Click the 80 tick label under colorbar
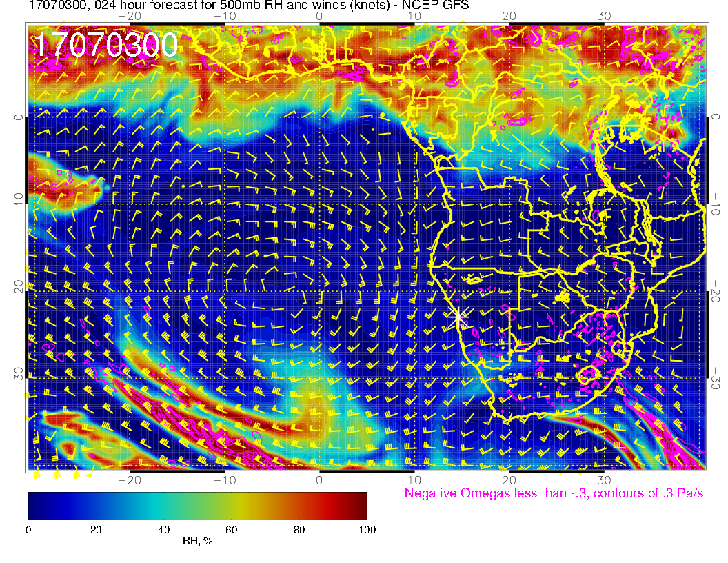The image size is (728, 563). pyautogui.click(x=299, y=529)
